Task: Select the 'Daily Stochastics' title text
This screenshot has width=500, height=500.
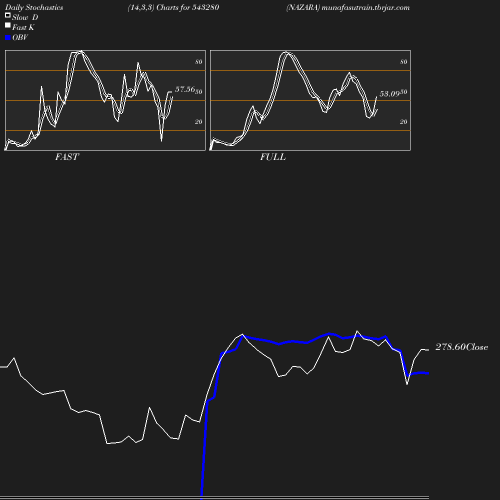Action: click(34, 8)
